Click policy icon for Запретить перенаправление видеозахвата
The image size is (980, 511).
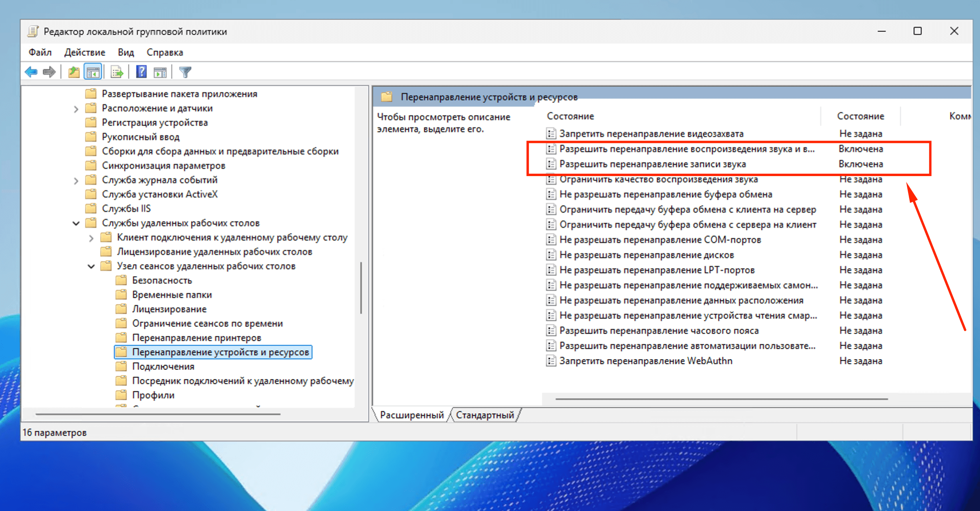[x=551, y=134]
